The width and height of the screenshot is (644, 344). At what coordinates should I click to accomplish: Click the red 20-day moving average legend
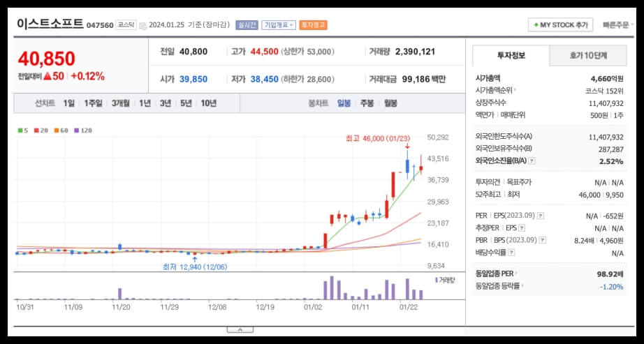point(41,130)
